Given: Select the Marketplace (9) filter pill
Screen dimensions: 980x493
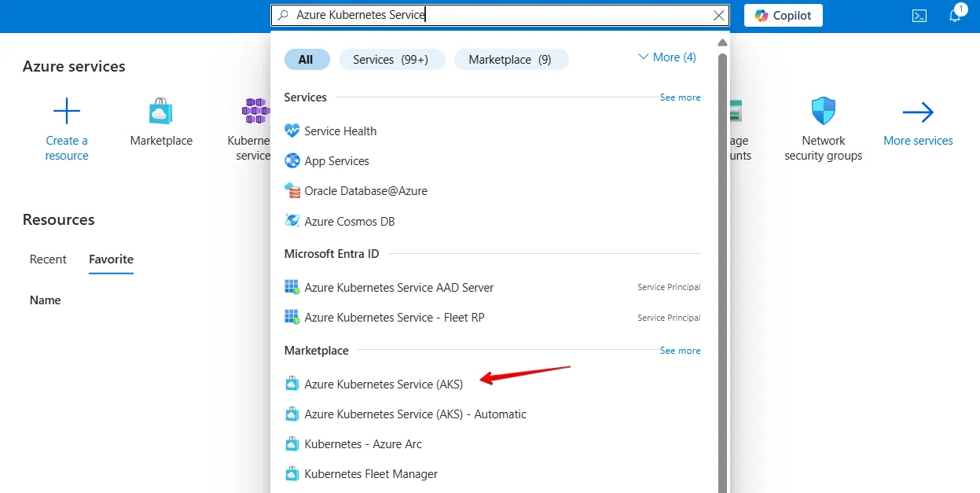Looking at the screenshot, I should pyautogui.click(x=511, y=59).
